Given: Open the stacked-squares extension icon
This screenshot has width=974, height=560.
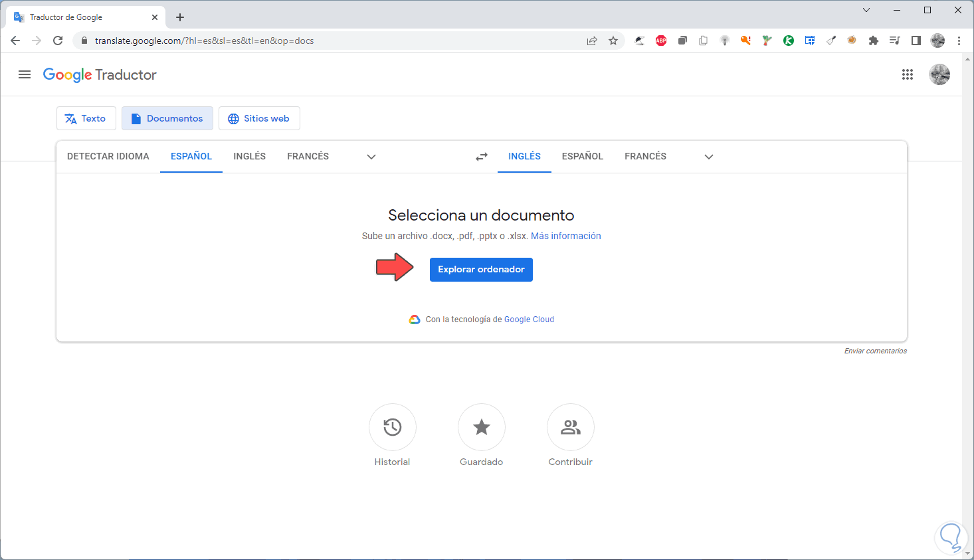Looking at the screenshot, I should tap(682, 41).
